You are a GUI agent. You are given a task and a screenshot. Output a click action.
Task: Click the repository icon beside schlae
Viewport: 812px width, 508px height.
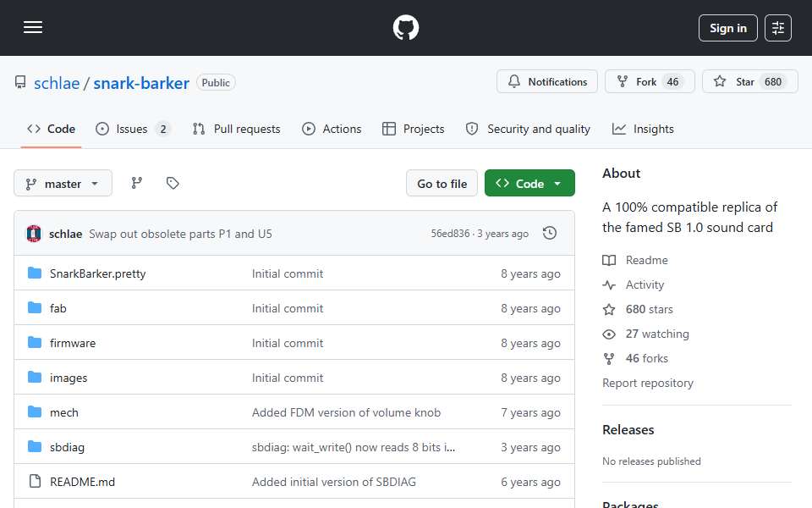click(x=20, y=82)
